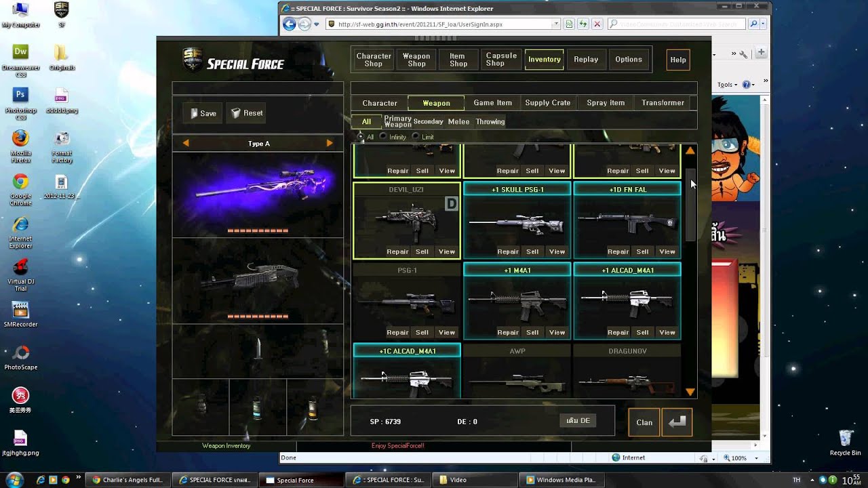Viewport: 868px width, 488px height.
Task: Switch to Replay tab
Action: click(586, 60)
